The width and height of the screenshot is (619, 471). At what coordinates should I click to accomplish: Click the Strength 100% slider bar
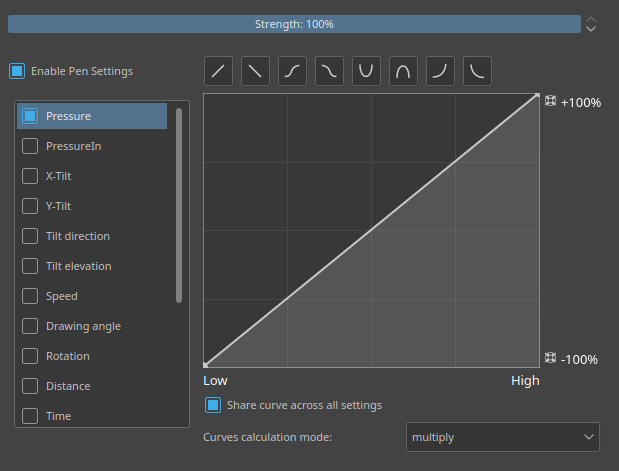coord(294,24)
